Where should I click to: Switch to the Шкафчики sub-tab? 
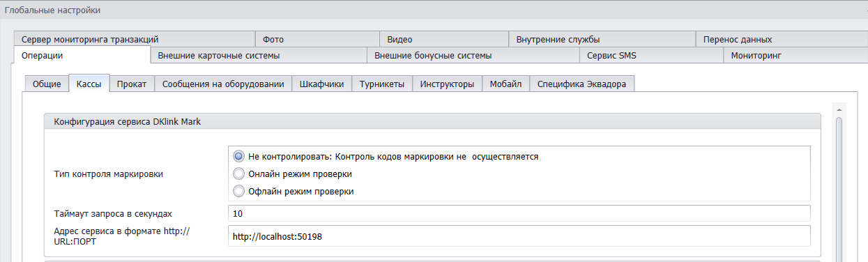coord(321,84)
